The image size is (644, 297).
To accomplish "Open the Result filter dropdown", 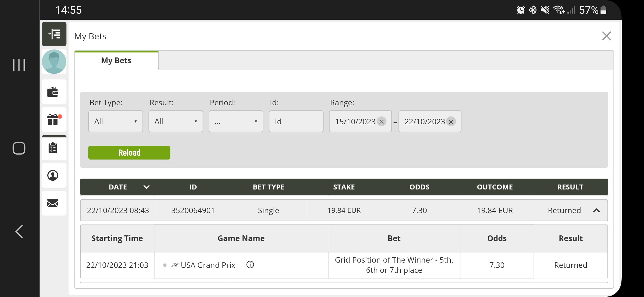I will [x=176, y=121].
